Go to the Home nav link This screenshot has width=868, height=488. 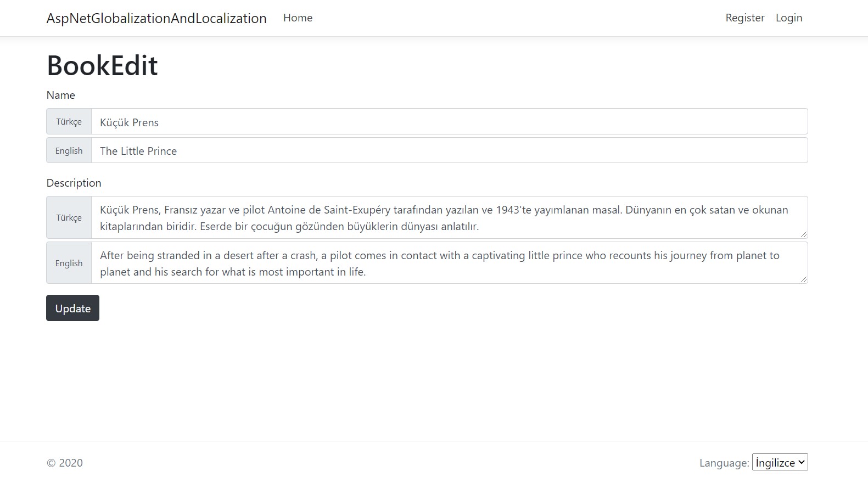click(x=298, y=18)
